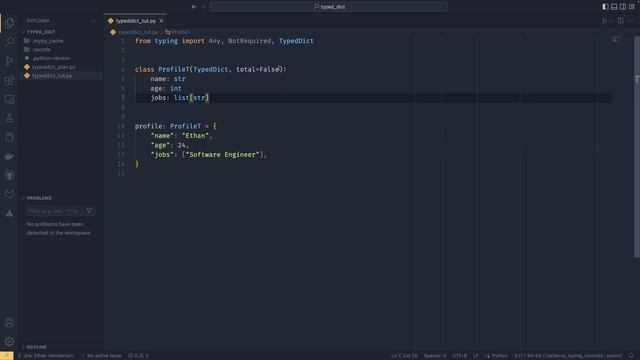
Task: Open the Accounts menu icon
Action: 9,322
